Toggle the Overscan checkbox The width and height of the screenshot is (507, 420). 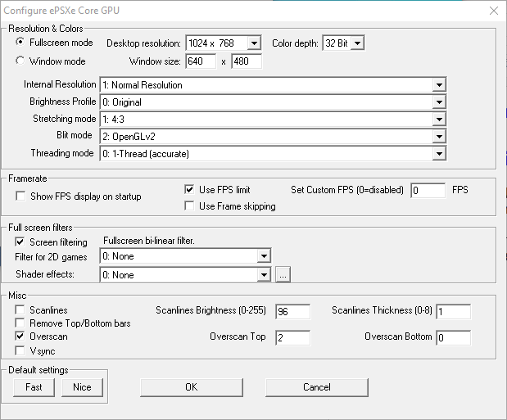coord(20,336)
